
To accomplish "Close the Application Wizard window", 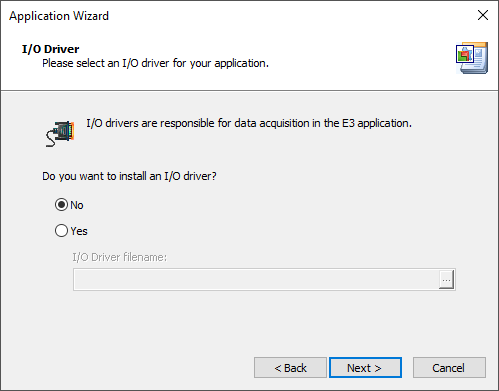I will (x=483, y=15).
